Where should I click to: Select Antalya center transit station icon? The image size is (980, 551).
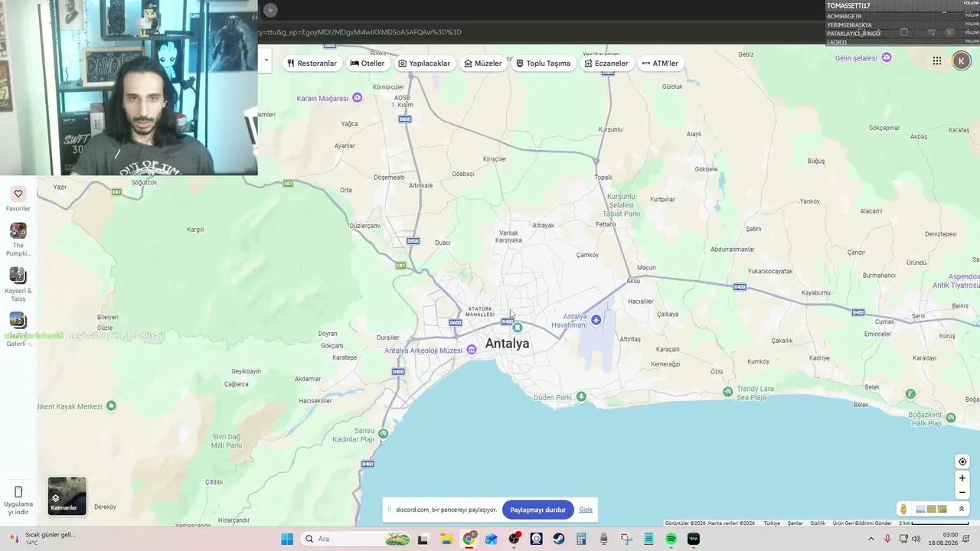click(518, 328)
